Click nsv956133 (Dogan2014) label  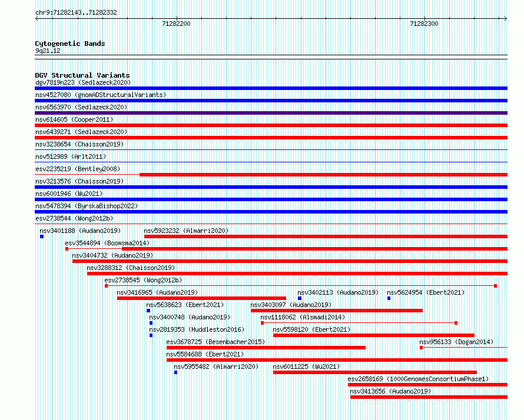pyautogui.click(x=456, y=342)
